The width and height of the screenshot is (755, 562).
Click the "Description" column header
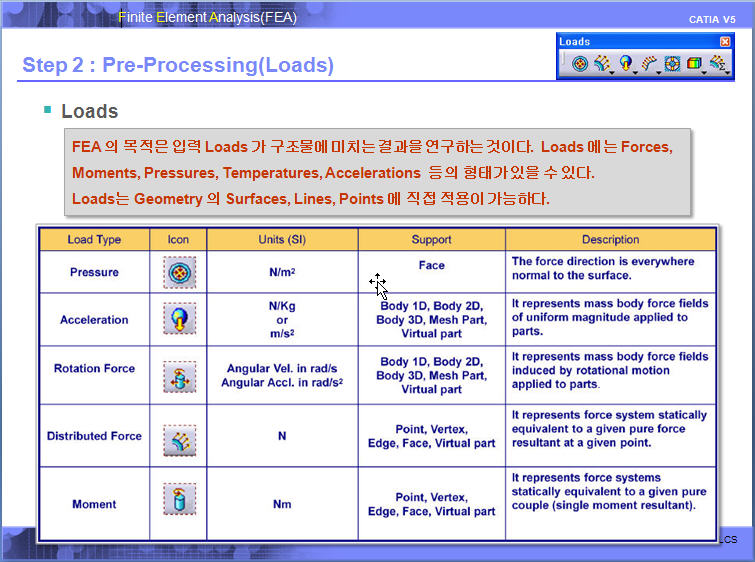pos(610,240)
